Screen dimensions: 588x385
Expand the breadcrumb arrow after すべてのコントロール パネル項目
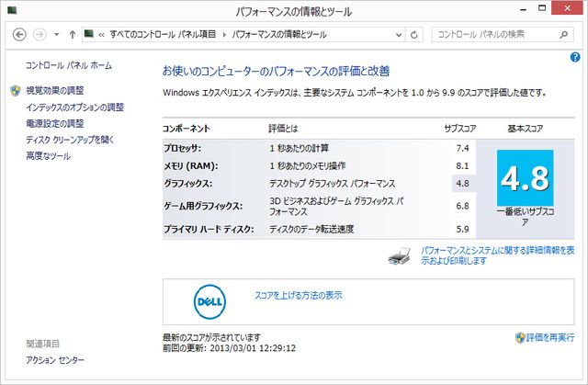pos(224,35)
